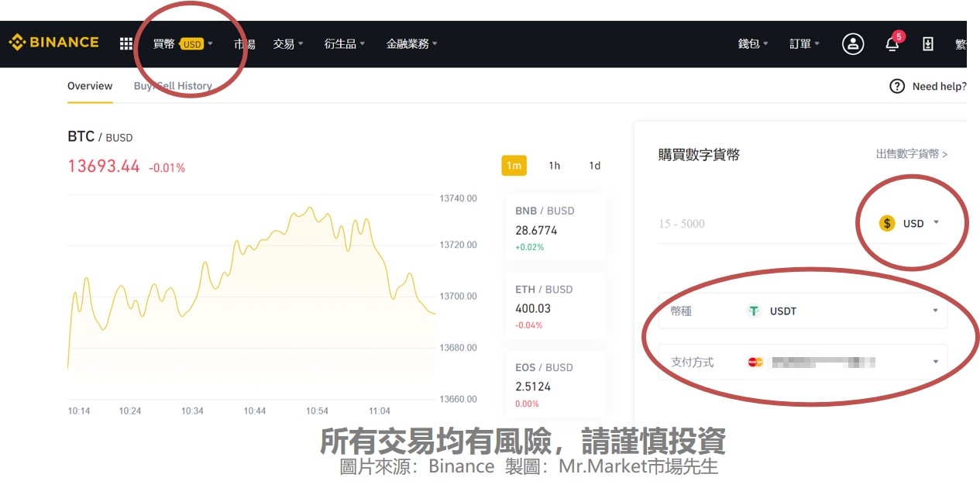Click the download app icon
The height and width of the screenshot is (488, 980).
click(928, 44)
